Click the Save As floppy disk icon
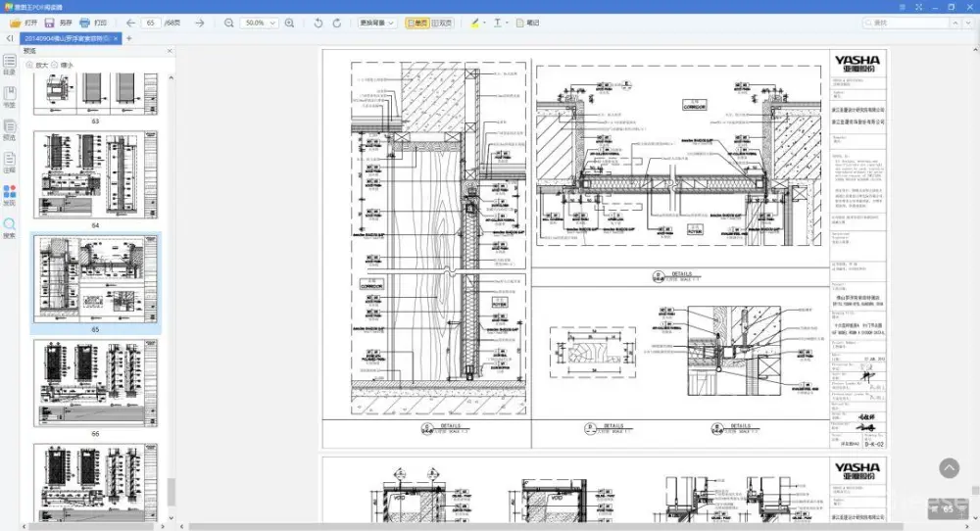 pyautogui.click(x=50, y=22)
